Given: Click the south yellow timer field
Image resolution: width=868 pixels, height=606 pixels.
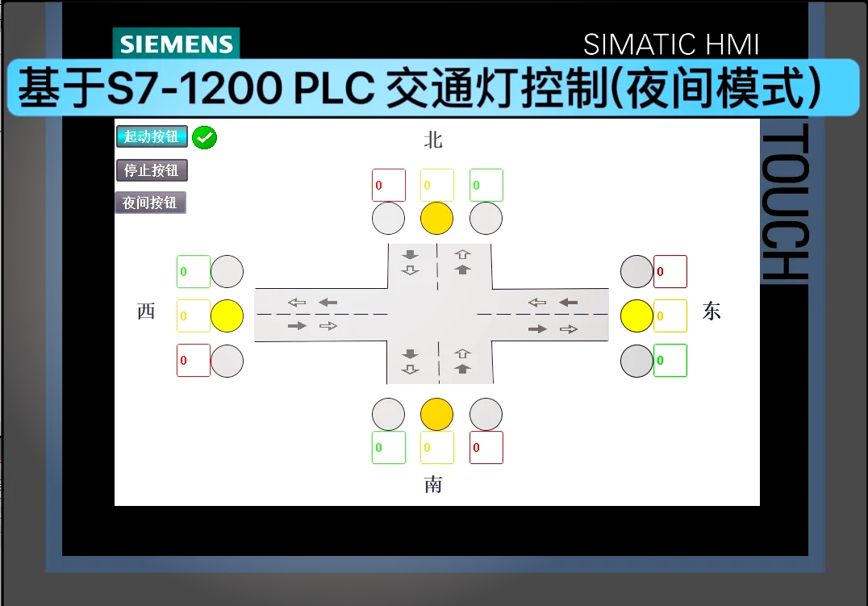Looking at the screenshot, I should click(x=437, y=448).
